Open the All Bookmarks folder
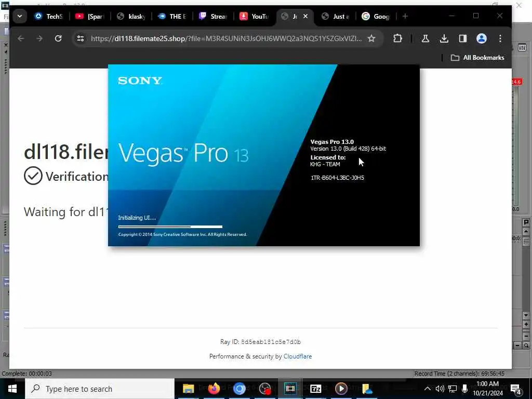Image resolution: width=532 pixels, height=399 pixels. (477, 58)
